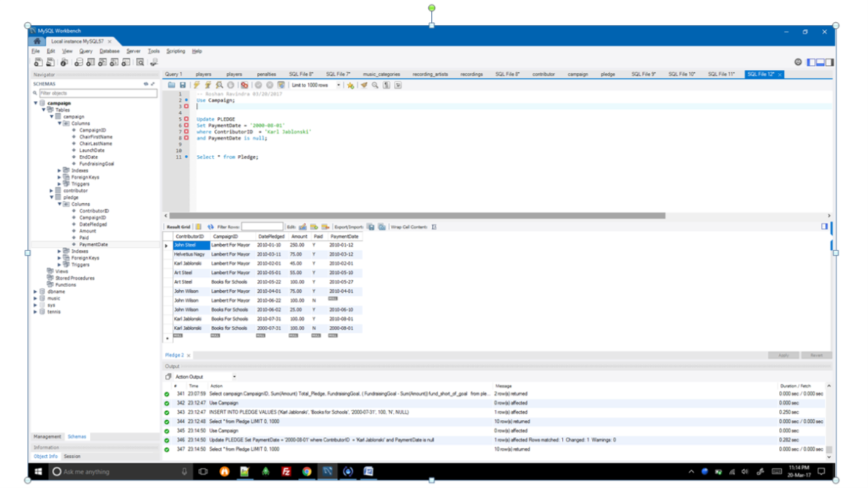
Task: Toggle the auto-commit mode button
Action: (281, 85)
